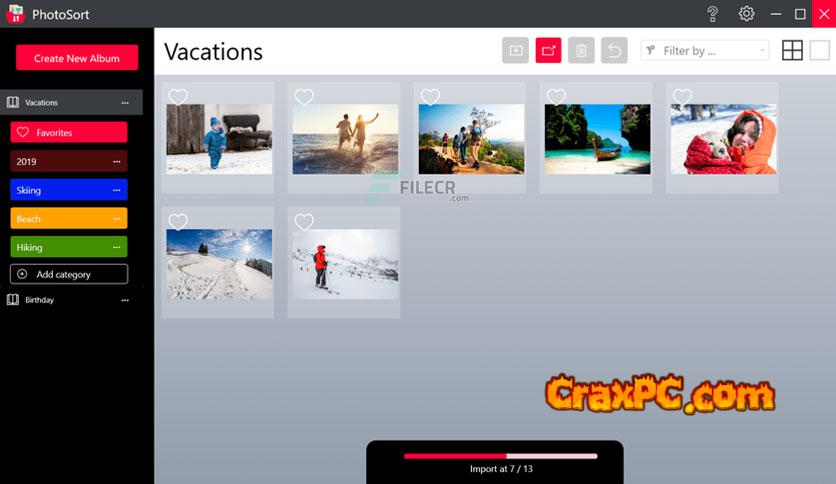836x484 pixels.
Task: Switch to grid view layout icon
Action: tap(792, 51)
